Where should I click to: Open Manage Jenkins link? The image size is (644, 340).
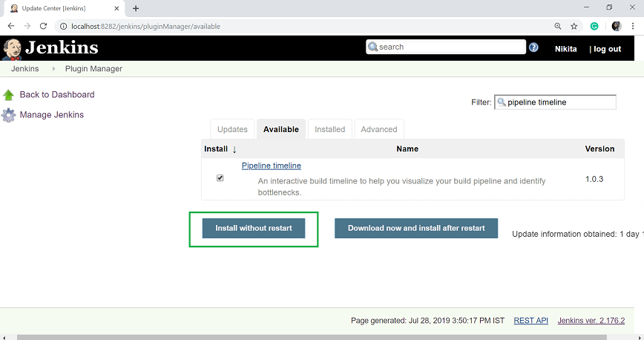52,115
